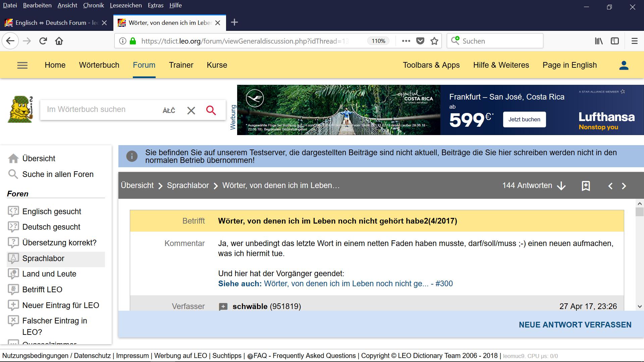Open a new browser tab

point(234,22)
